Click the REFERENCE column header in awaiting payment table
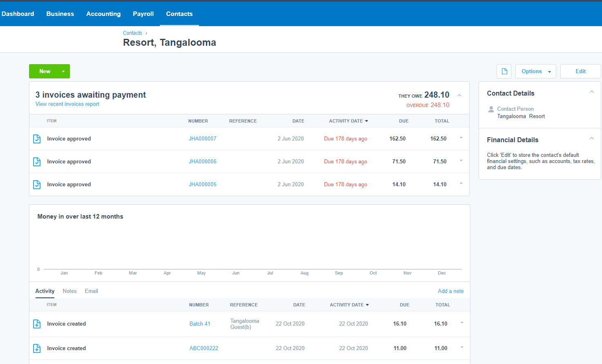Viewport: 602px width, 364px height. [x=243, y=121]
